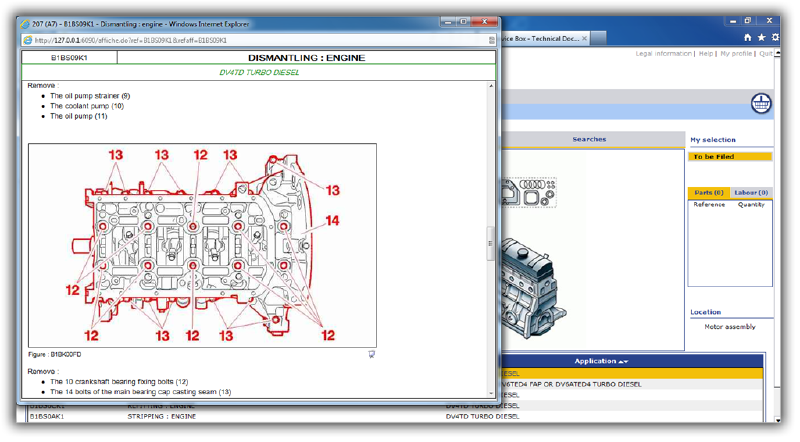800x442 pixels.
Task: Click B1BS09K1 reference cell in header
Action: click(x=69, y=58)
